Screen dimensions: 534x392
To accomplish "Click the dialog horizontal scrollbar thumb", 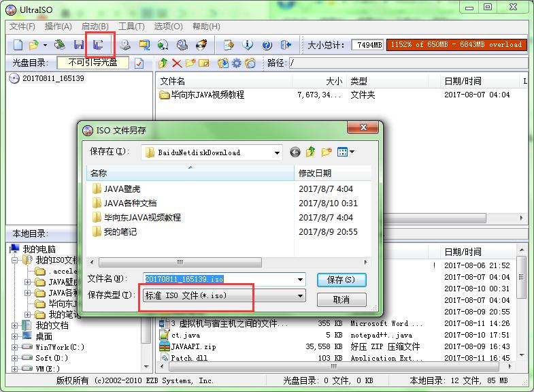I will coord(180,262).
